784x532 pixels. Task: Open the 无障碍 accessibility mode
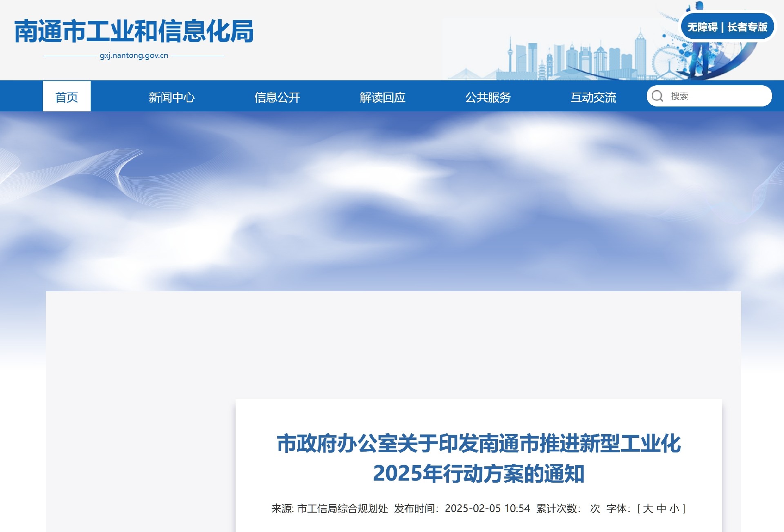click(x=702, y=27)
